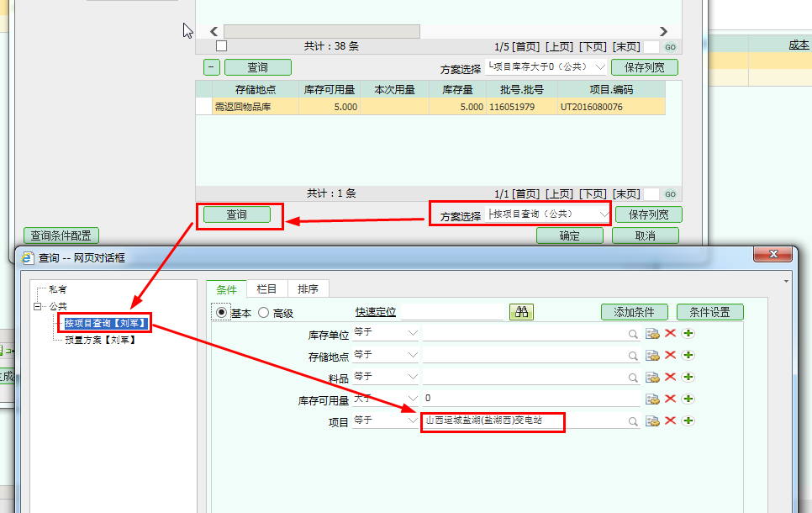Delete the 库存单位 condition with red X
The width and height of the screenshot is (812, 513).
coord(670,334)
